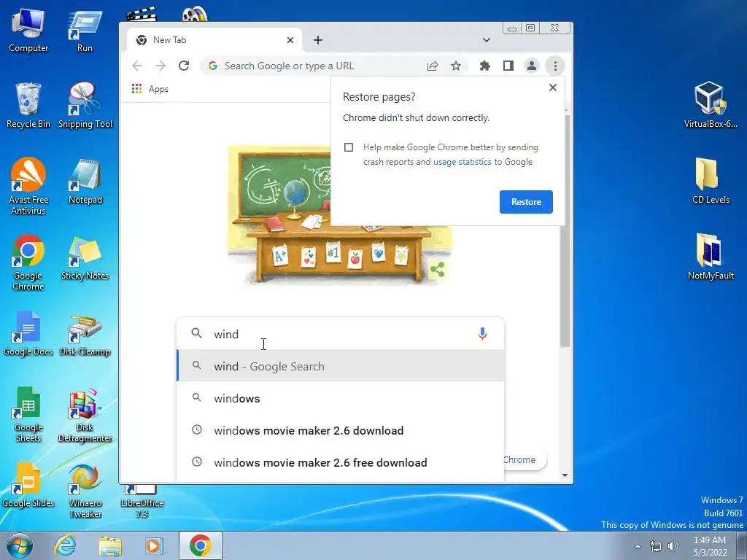Choose the 'windows' suggestion
This screenshot has width=747, height=560.
pos(340,398)
